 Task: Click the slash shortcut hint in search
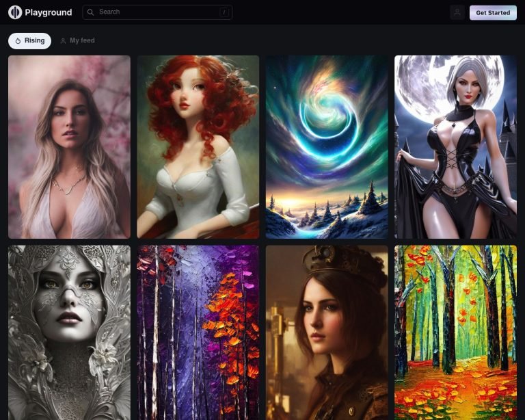click(224, 12)
